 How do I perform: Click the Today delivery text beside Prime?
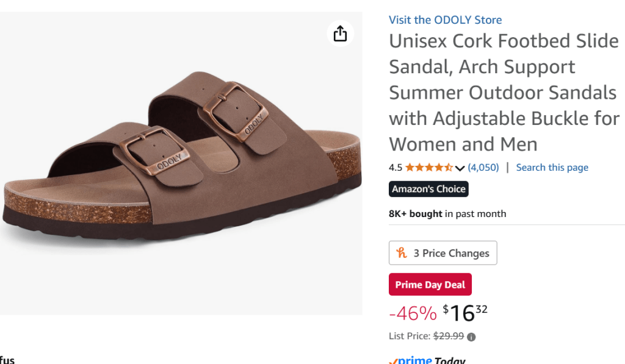tap(449, 360)
